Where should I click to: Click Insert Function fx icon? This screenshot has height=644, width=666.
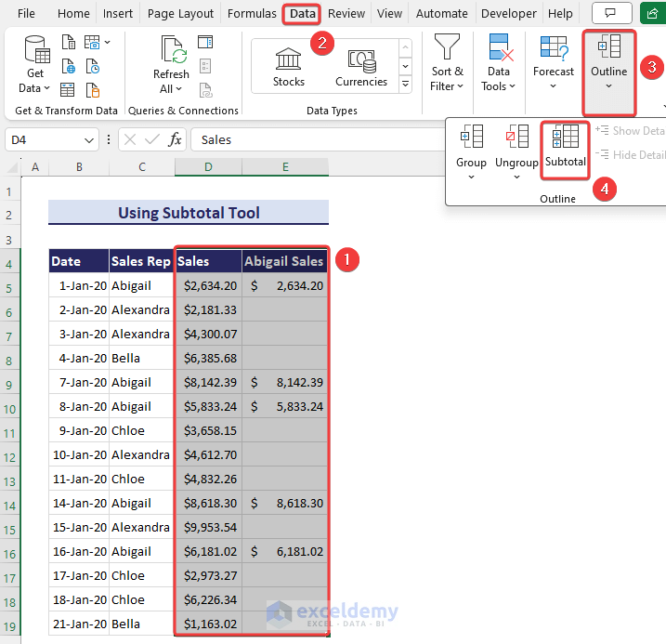(175, 139)
